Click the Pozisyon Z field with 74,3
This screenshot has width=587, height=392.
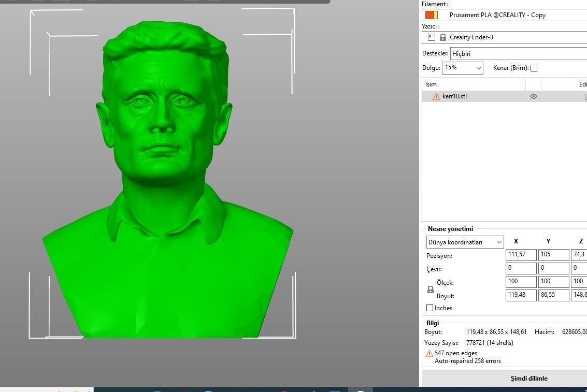579,255
